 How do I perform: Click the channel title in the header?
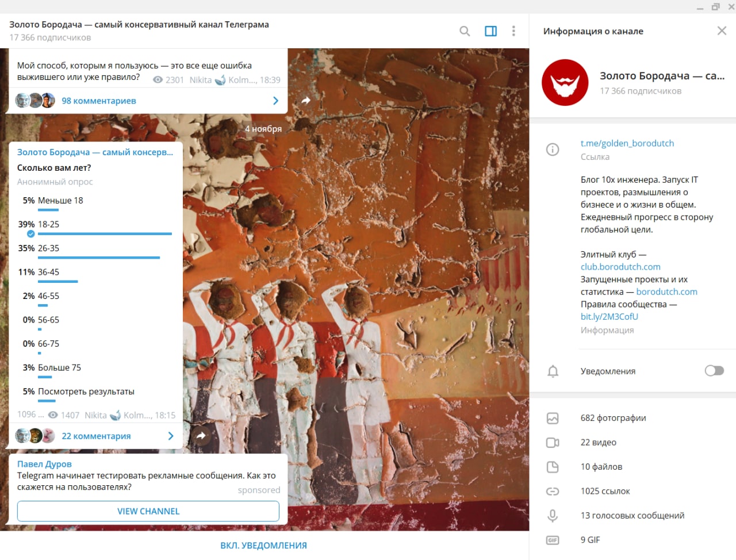[139, 25]
